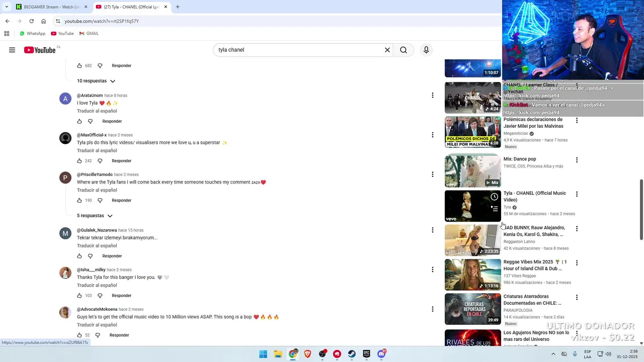
Task: Open the WhatsApp bookmark
Action: pos(32,34)
